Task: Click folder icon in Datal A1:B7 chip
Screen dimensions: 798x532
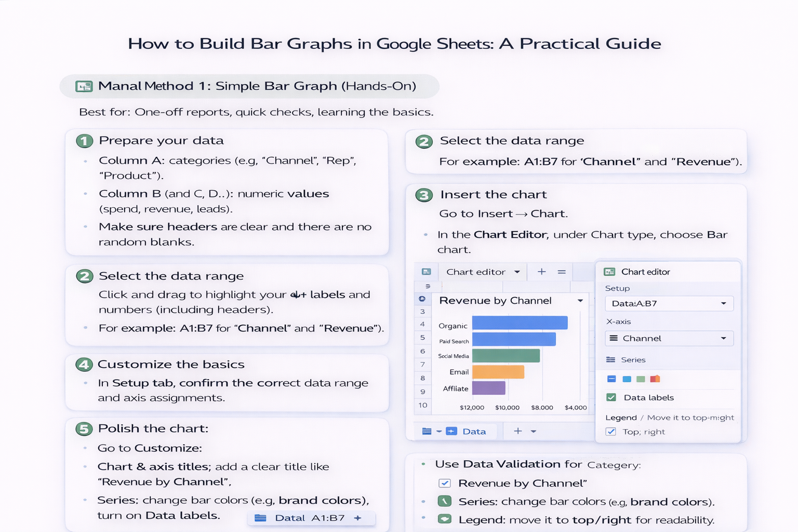Action: [x=261, y=518]
